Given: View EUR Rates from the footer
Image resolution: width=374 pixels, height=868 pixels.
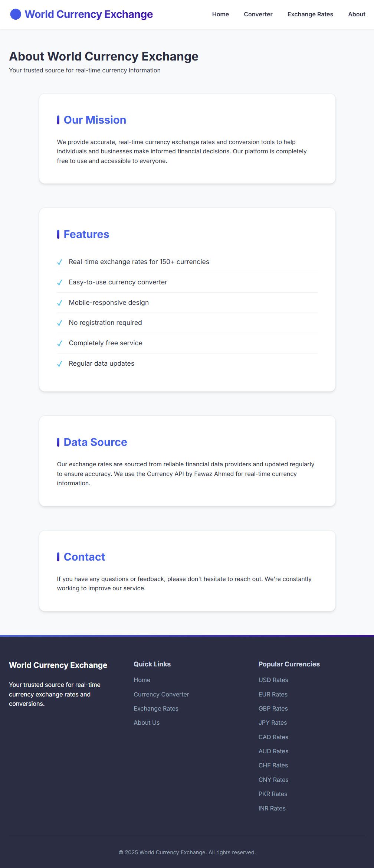Looking at the screenshot, I should pyautogui.click(x=273, y=694).
